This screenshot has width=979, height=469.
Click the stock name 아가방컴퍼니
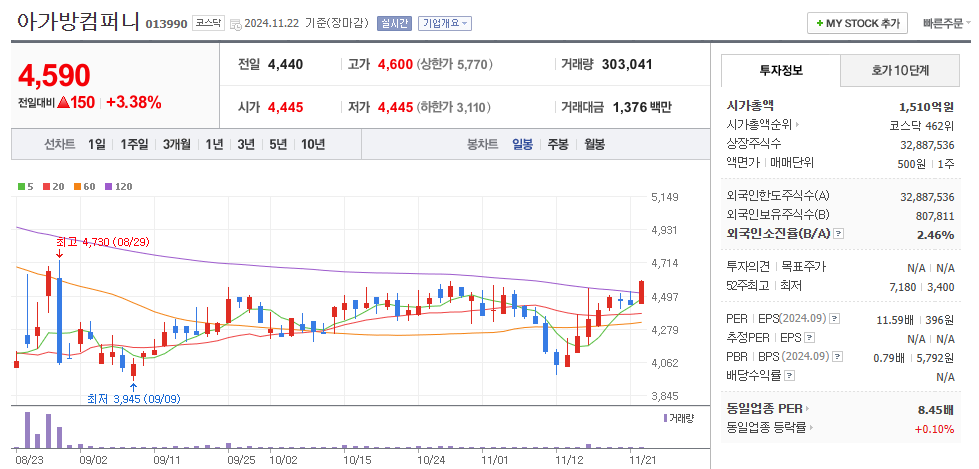coord(78,21)
